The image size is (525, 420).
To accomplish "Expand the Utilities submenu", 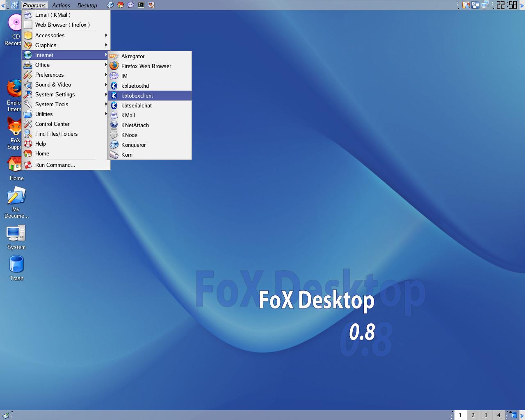I will click(66, 114).
